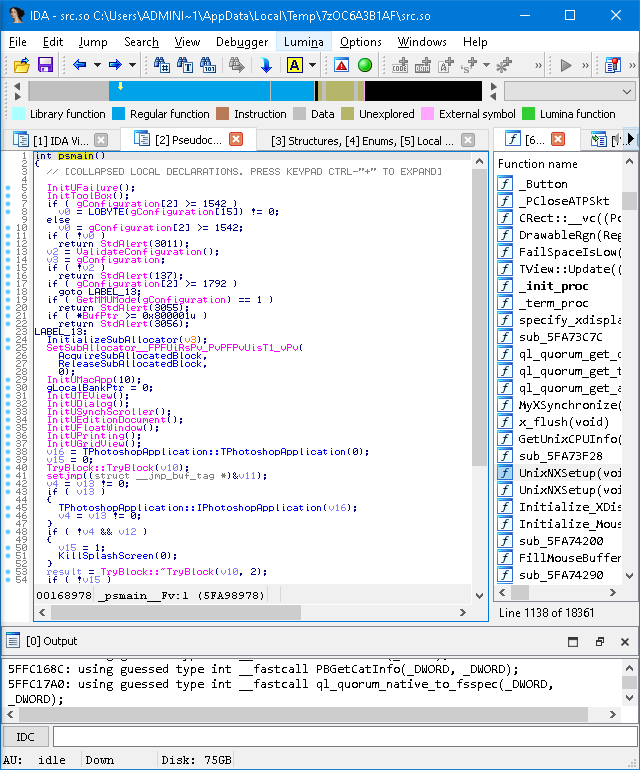The height and width of the screenshot is (770, 640).
Task: Click the binoculars binary search icon
Action: [x=208, y=65]
